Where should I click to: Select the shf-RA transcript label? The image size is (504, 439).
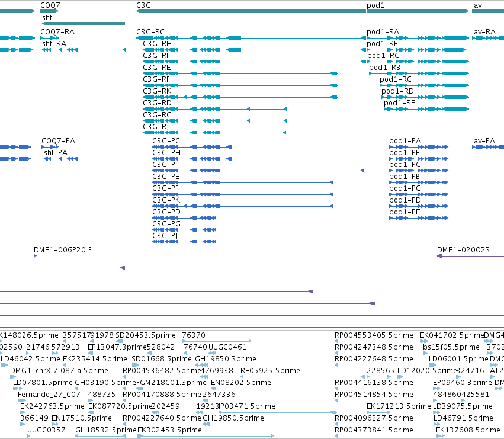click(54, 44)
